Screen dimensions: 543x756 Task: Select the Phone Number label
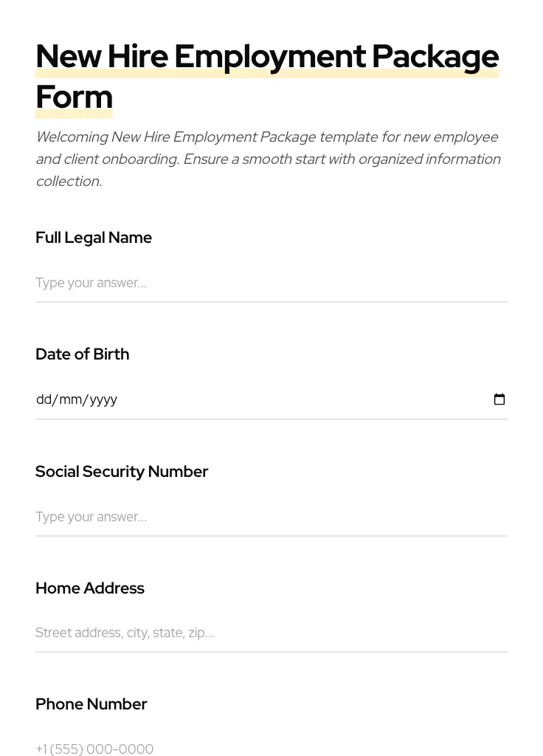[x=91, y=704]
